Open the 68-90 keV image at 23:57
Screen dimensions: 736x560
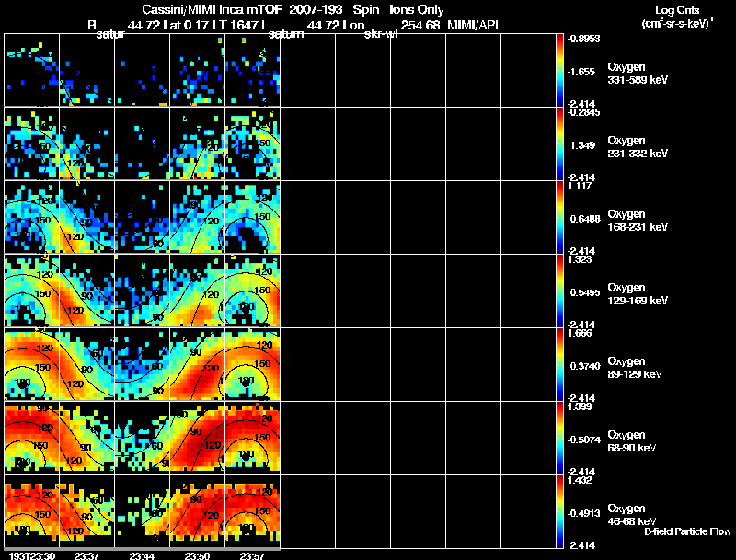pos(252,438)
